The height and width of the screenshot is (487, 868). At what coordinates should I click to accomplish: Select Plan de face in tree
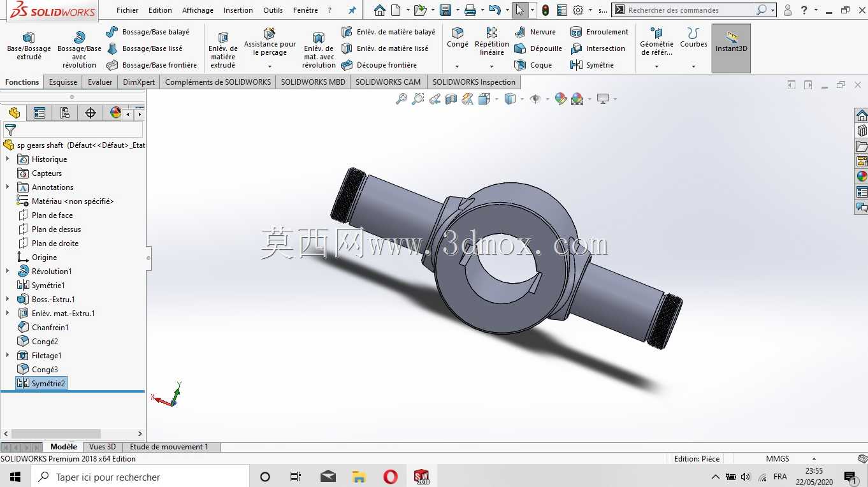tap(45, 215)
